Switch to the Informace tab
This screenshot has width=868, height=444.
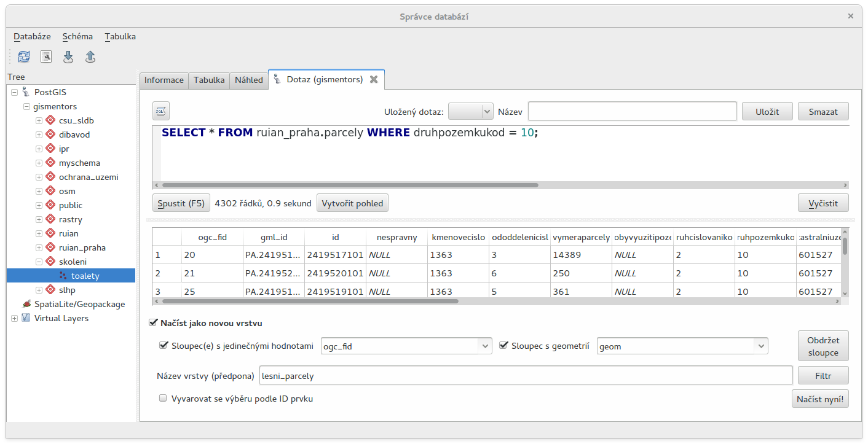pyautogui.click(x=164, y=80)
